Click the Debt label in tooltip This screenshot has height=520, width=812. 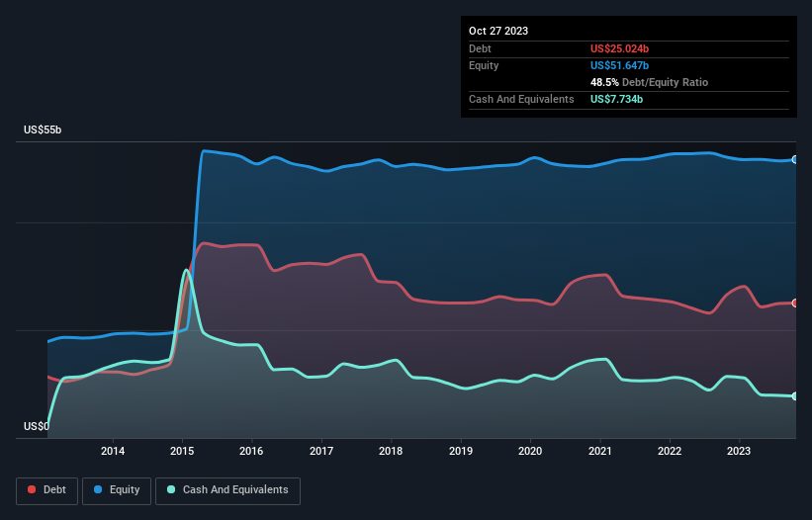pyautogui.click(x=480, y=48)
